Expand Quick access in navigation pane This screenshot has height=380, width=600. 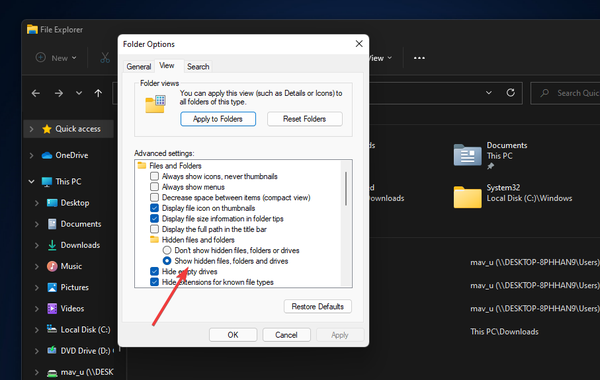(31, 129)
